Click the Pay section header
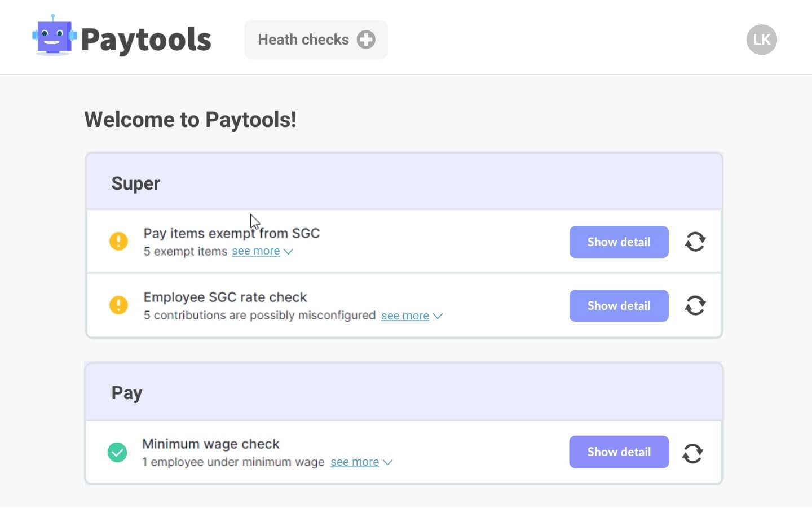Image resolution: width=812 pixels, height=508 pixels. coord(127,392)
